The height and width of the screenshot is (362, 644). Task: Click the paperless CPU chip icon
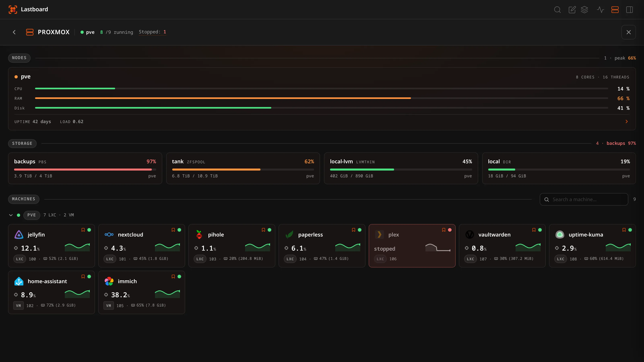286,248
